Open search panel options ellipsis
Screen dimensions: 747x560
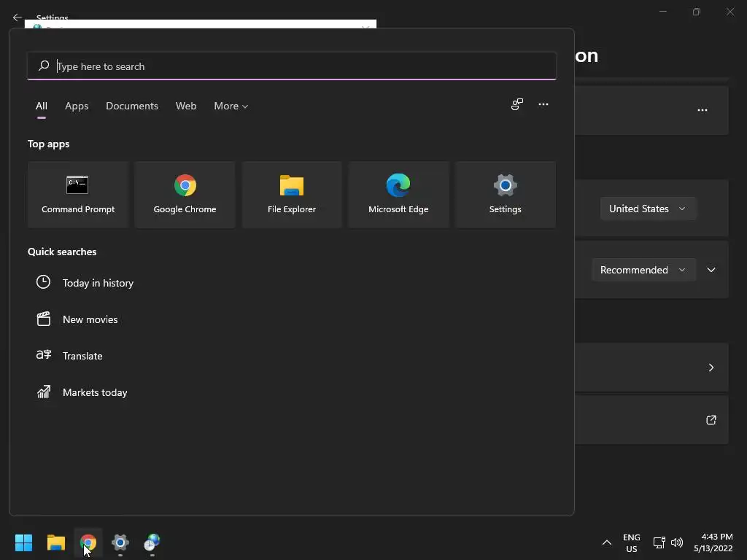coord(543,104)
